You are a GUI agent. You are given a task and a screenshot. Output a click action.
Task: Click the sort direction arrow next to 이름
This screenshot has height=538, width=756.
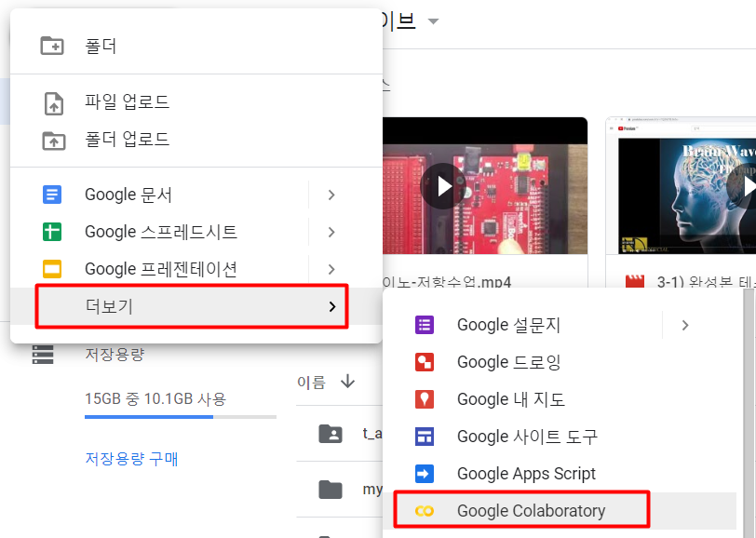pyautogui.click(x=347, y=382)
